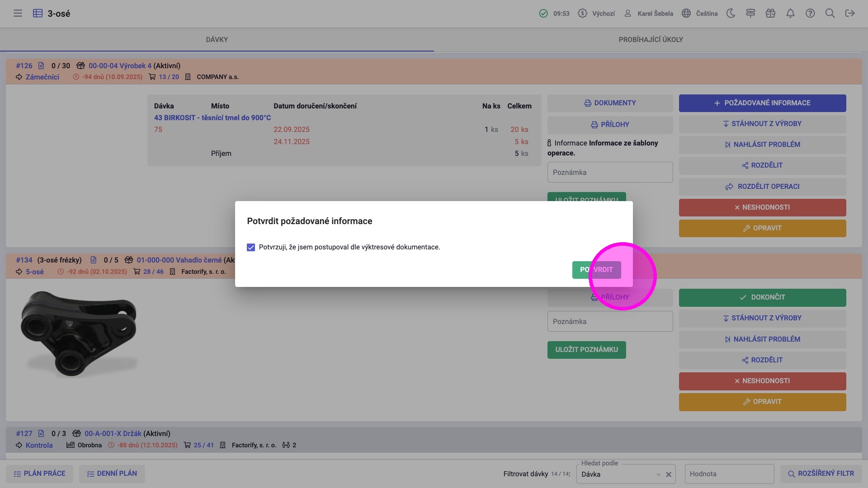Click the help question mark icon
This screenshot has height=488, width=868.
810,14
